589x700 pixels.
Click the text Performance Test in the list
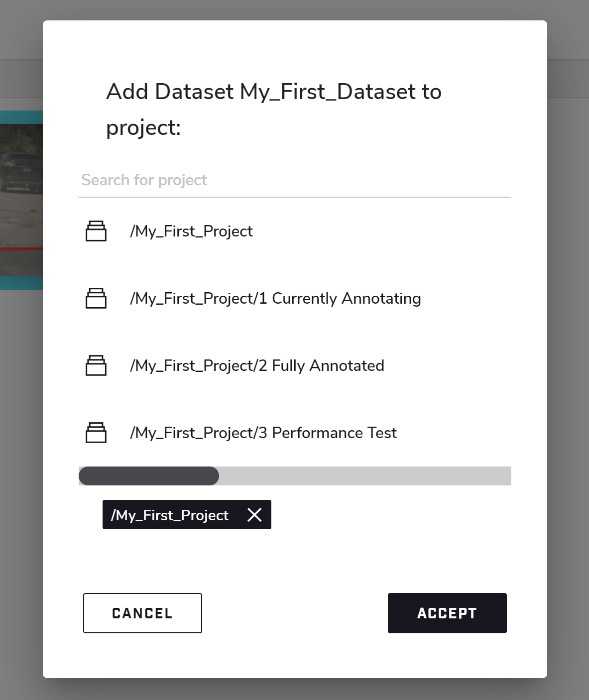click(334, 433)
